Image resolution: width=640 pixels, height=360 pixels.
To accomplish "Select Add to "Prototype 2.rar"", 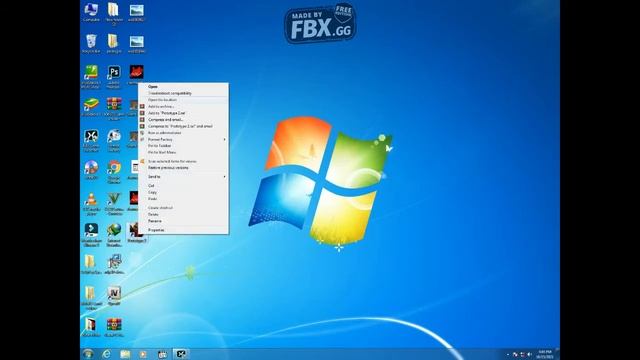I will (x=183, y=113).
